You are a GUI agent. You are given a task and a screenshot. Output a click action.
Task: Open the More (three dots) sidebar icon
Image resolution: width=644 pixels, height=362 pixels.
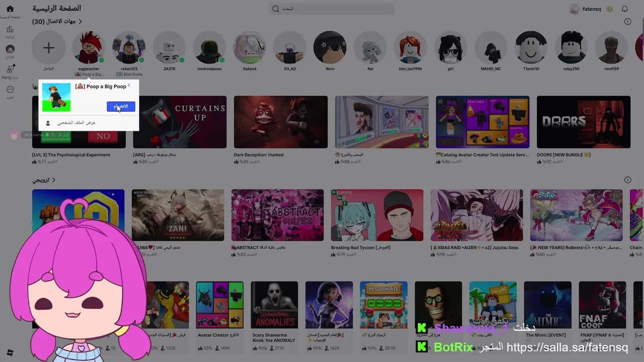(x=10, y=89)
